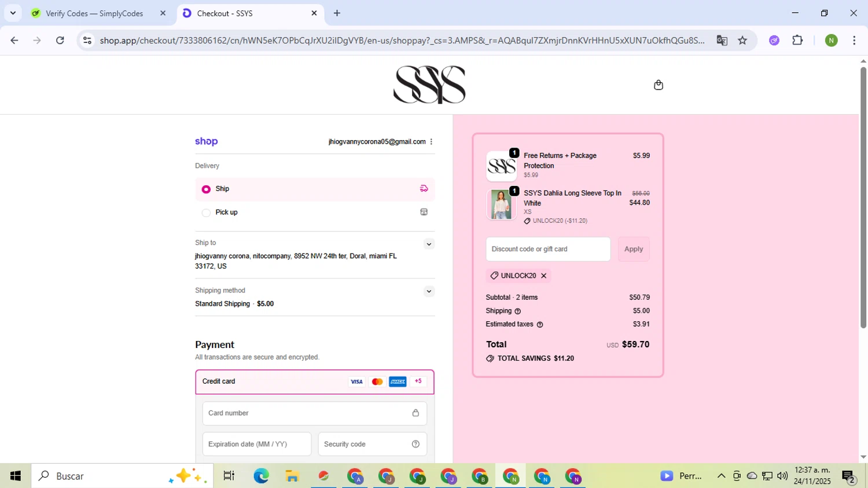
Task: Click the Discount code or gift card field
Action: [x=548, y=249]
